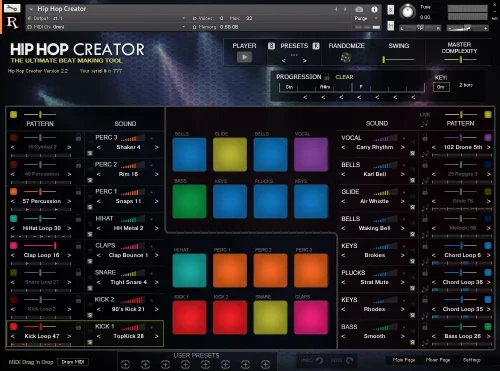
Task: Click the 2 bars length setting
Action: tap(466, 85)
